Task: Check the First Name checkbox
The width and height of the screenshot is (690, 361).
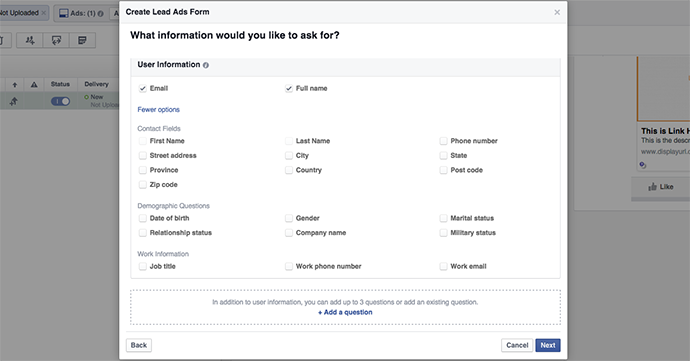Action: [x=143, y=141]
